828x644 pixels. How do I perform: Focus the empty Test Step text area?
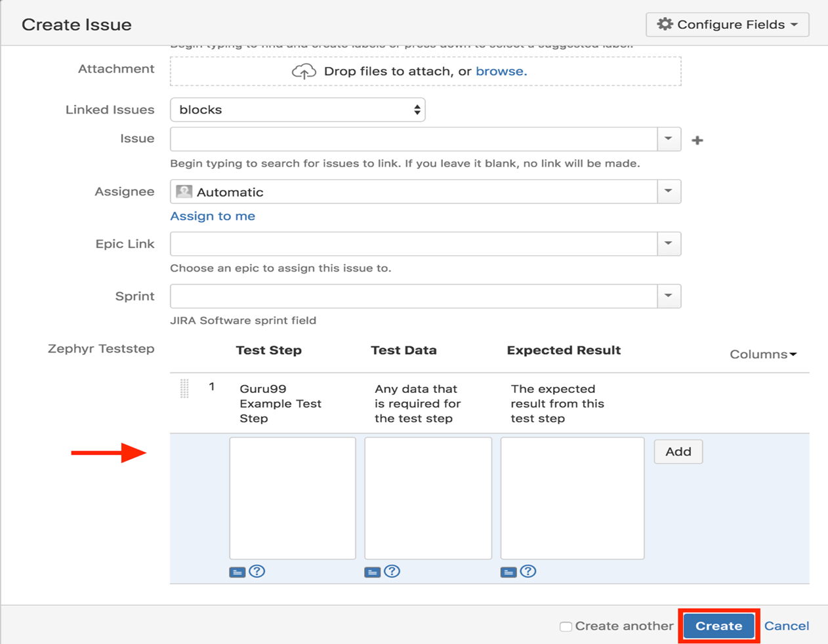[x=293, y=498]
